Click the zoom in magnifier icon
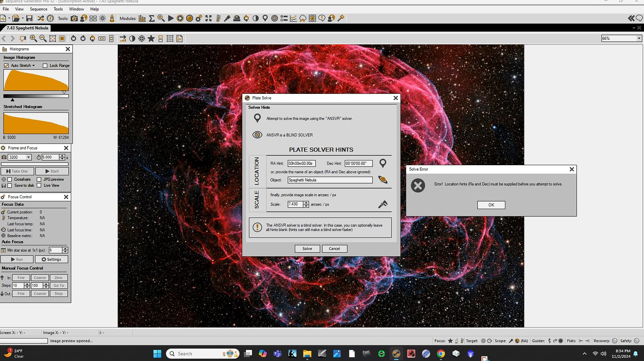Screen dimensions: 644x361 [x=33, y=38]
